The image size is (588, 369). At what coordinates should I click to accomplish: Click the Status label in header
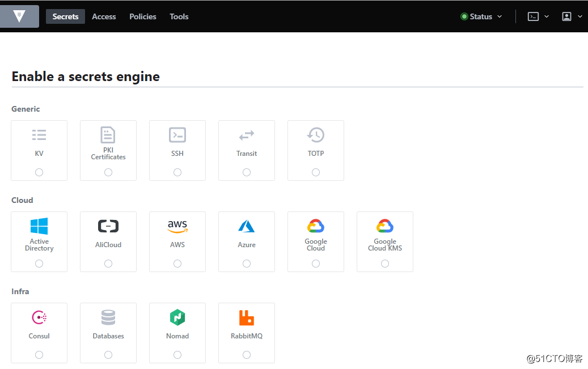[x=481, y=16]
